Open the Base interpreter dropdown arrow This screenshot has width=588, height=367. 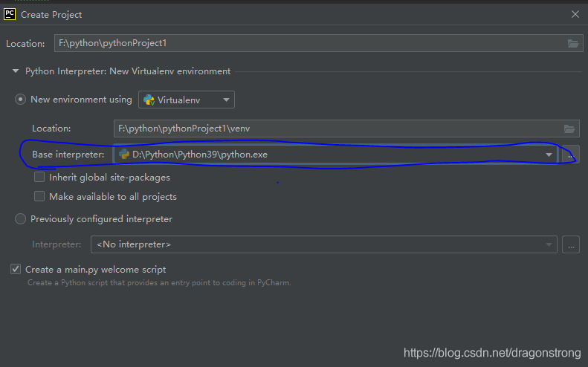pos(549,155)
